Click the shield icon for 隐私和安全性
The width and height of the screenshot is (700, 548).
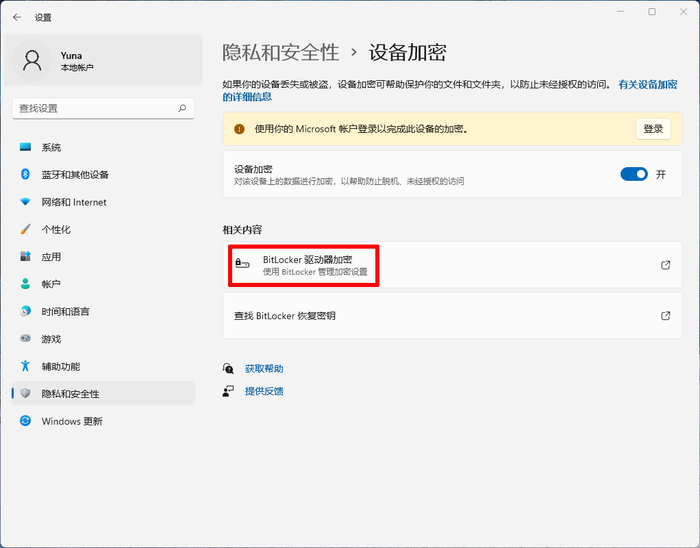point(25,393)
